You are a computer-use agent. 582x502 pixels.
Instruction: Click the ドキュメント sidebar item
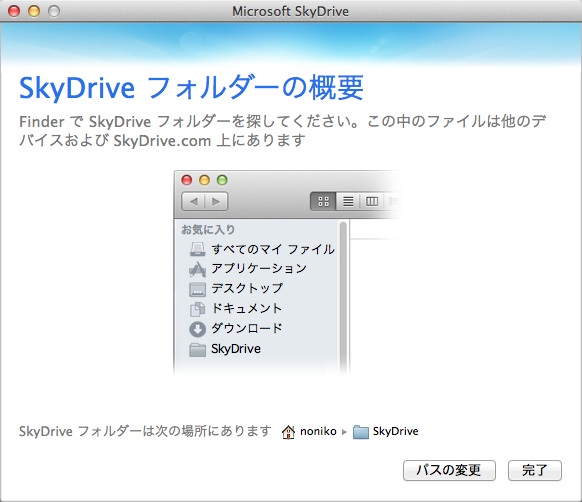(x=235, y=309)
